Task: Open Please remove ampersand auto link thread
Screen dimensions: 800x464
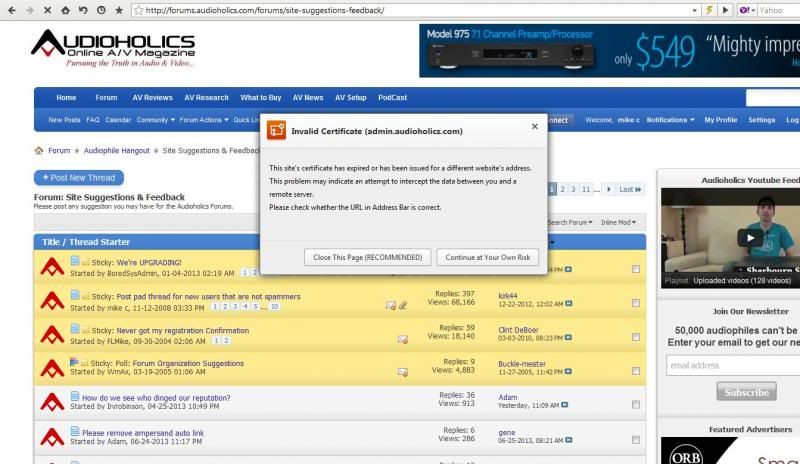Action: (x=143, y=433)
